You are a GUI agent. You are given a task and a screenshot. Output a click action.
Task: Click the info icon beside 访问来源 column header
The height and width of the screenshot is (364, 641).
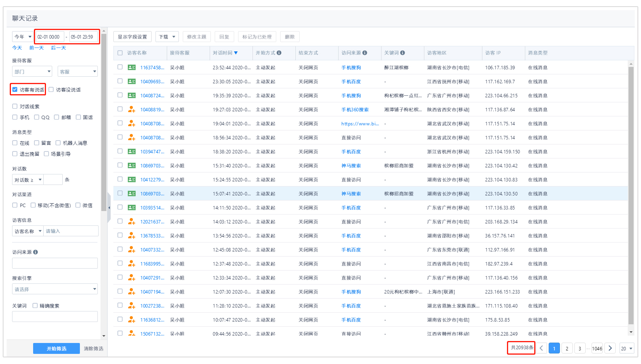[x=365, y=53]
